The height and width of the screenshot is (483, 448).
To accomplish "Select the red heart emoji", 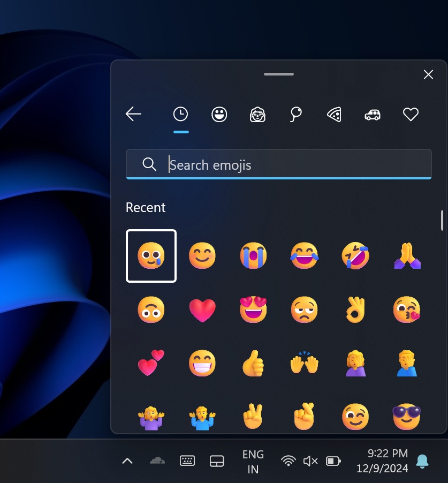I will tap(202, 310).
